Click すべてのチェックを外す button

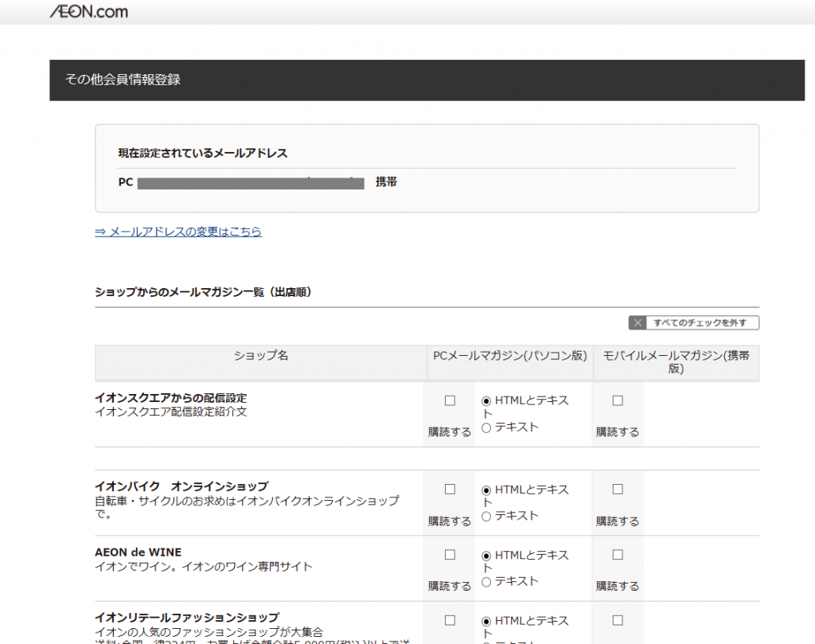pos(693,322)
